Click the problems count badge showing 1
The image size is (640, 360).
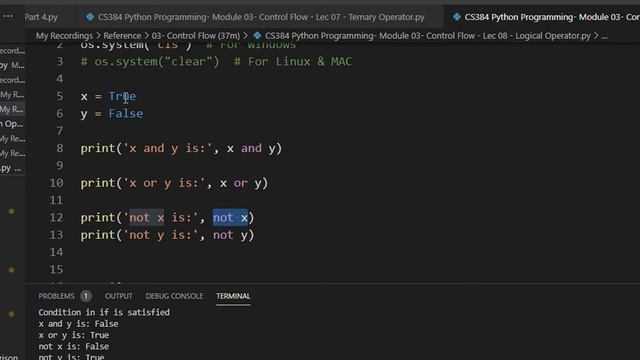pos(86,296)
